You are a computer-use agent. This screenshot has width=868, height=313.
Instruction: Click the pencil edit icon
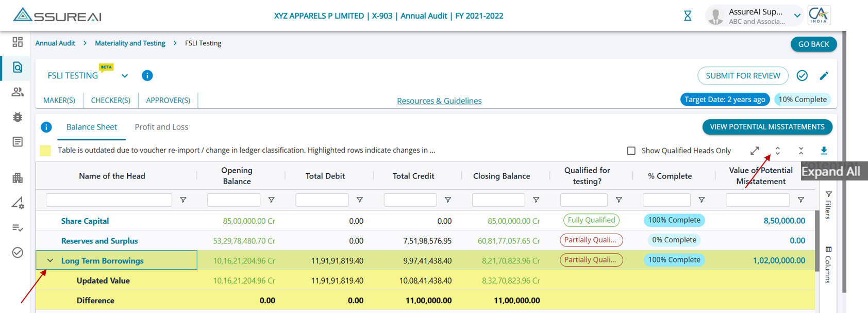[x=824, y=76]
